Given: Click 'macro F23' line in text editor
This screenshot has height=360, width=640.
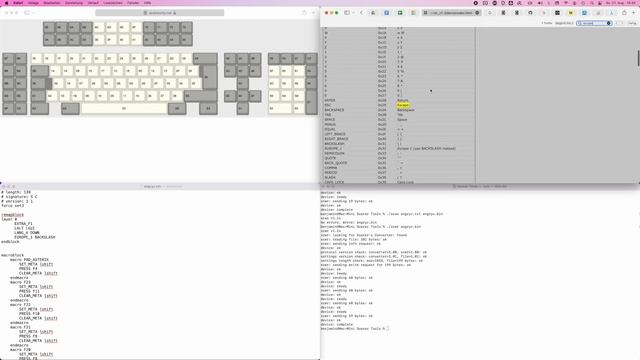Looking at the screenshot, I should click(20, 282).
